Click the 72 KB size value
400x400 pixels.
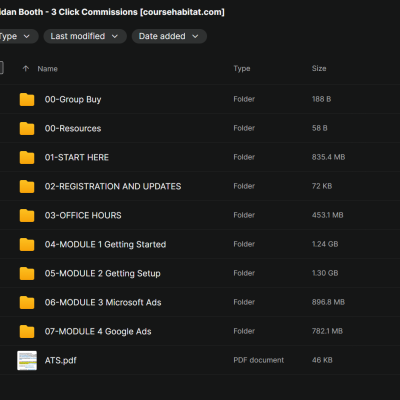pos(322,186)
